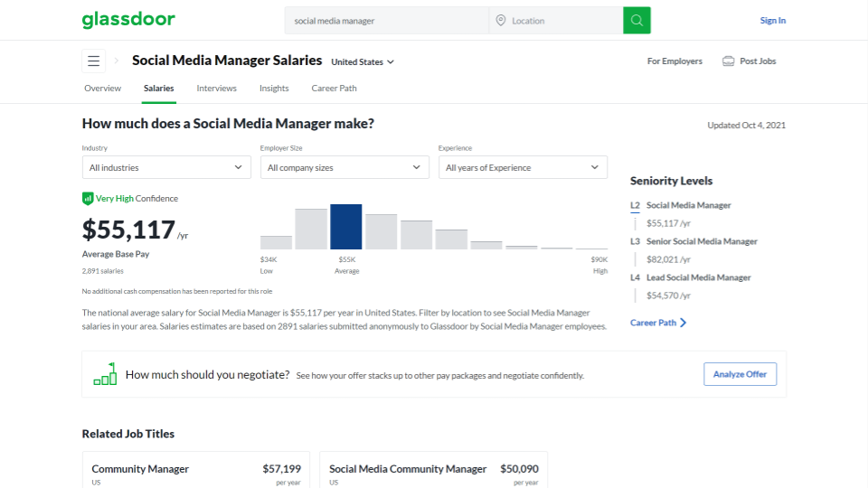Select the Salaries tab

(159, 88)
